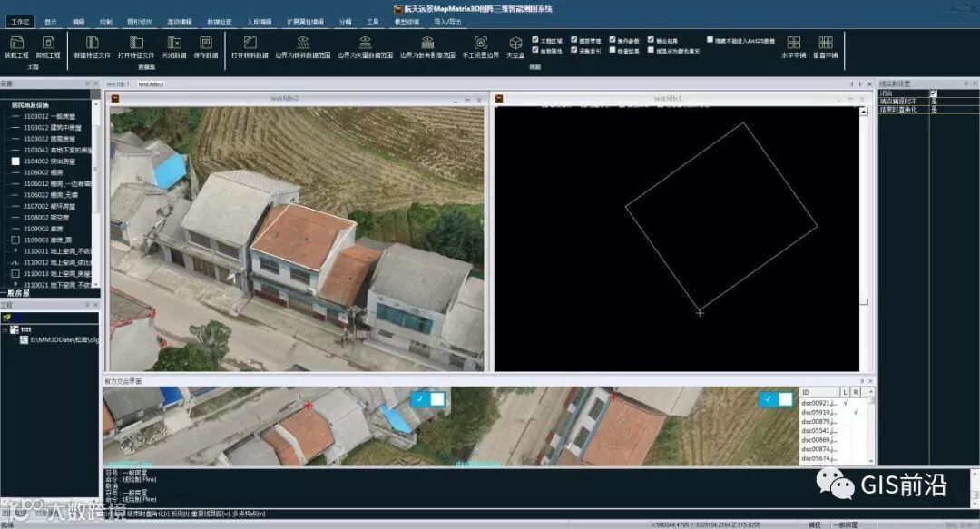
Task: Click the 保存数据 (save data) icon
Action: (206, 43)
